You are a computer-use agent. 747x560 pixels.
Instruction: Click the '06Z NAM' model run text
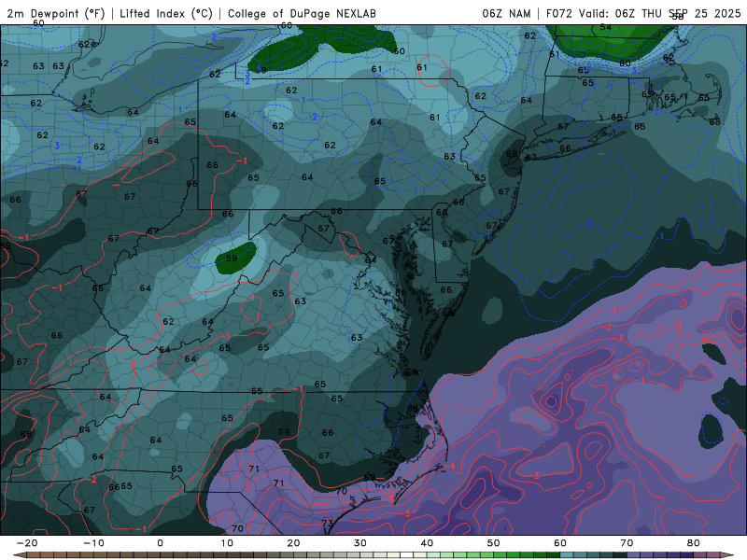point(506,13)
